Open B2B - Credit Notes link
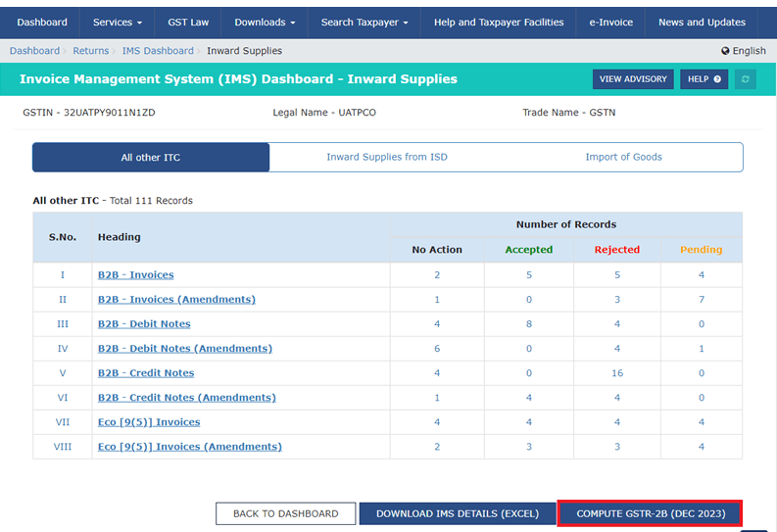 click(146, 373)
